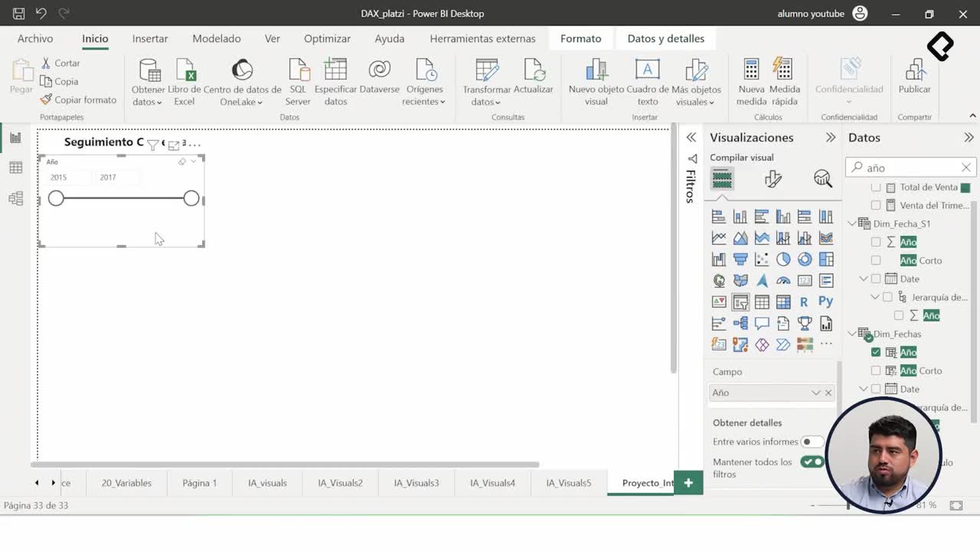Insert an R script visual

pos(804,302)
